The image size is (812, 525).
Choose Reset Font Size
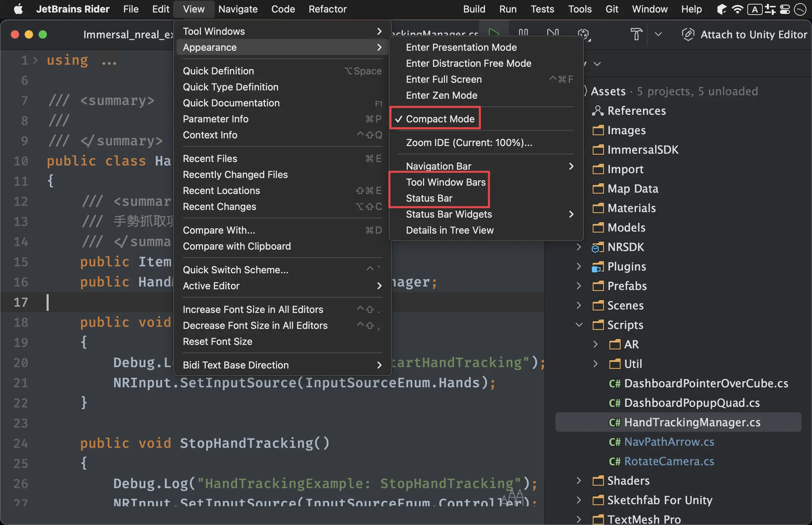pos(282,341)
